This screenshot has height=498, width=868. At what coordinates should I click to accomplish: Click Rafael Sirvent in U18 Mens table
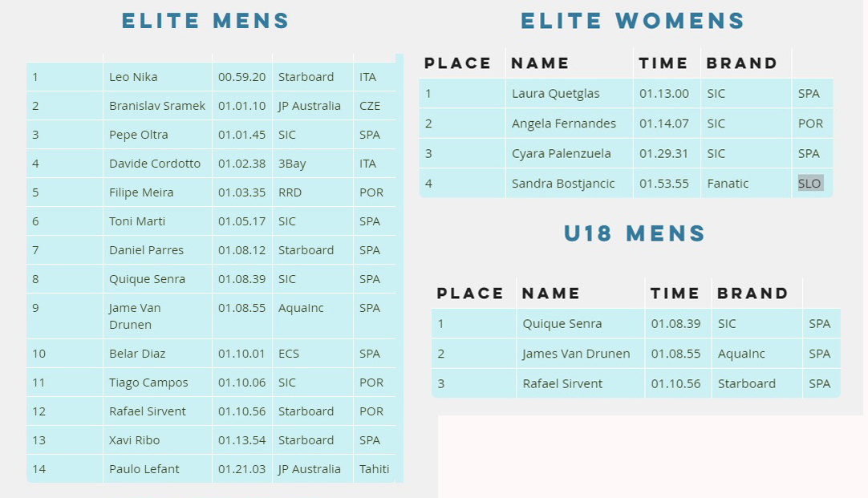562,383
